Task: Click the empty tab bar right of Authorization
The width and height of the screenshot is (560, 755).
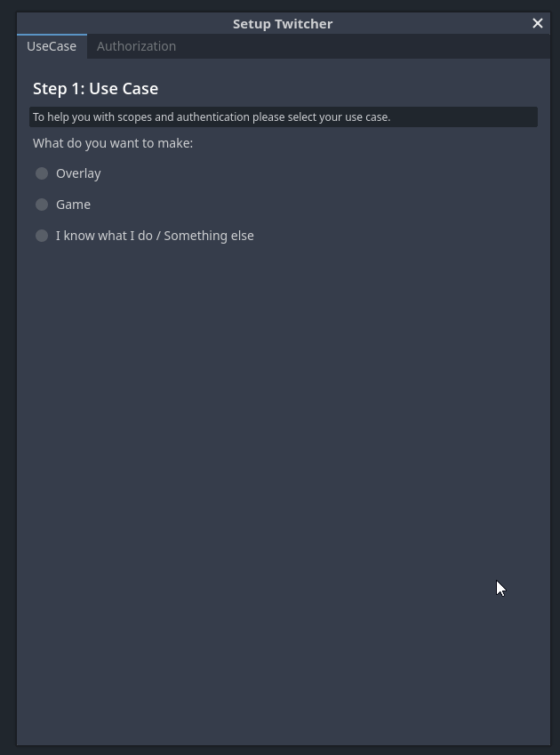Action: pos(364,46)
